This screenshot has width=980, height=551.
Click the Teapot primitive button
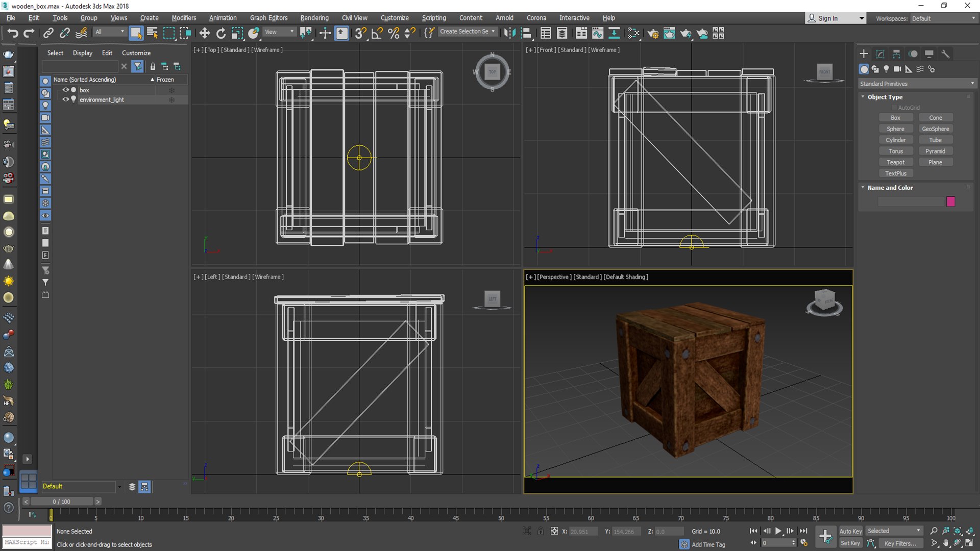(x=895, y=162)
